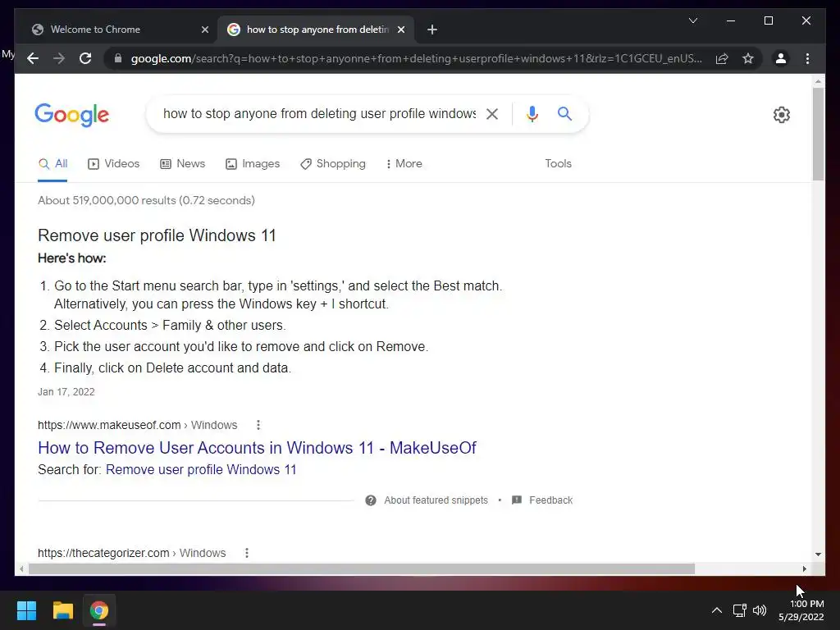This screenshot has width=840, height=630.
Task: Click into the Google search field
Action: pos(319,113)
